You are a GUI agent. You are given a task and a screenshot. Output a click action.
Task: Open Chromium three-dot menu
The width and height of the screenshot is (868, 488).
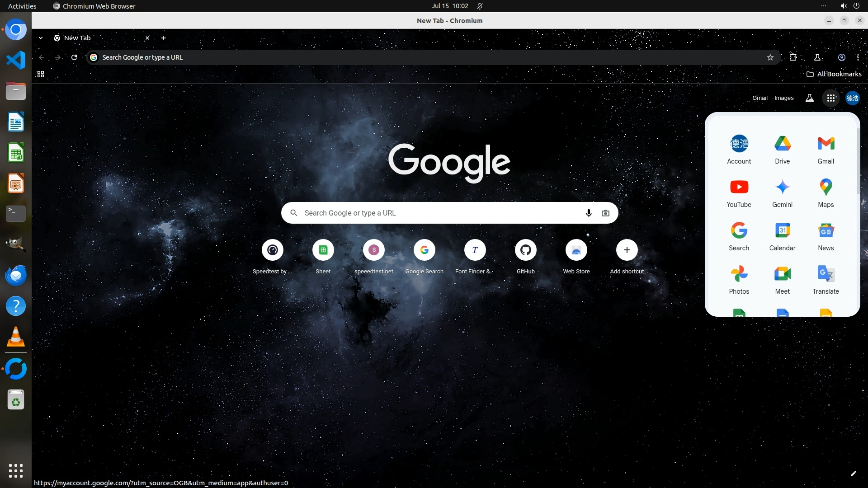point(858,57)
